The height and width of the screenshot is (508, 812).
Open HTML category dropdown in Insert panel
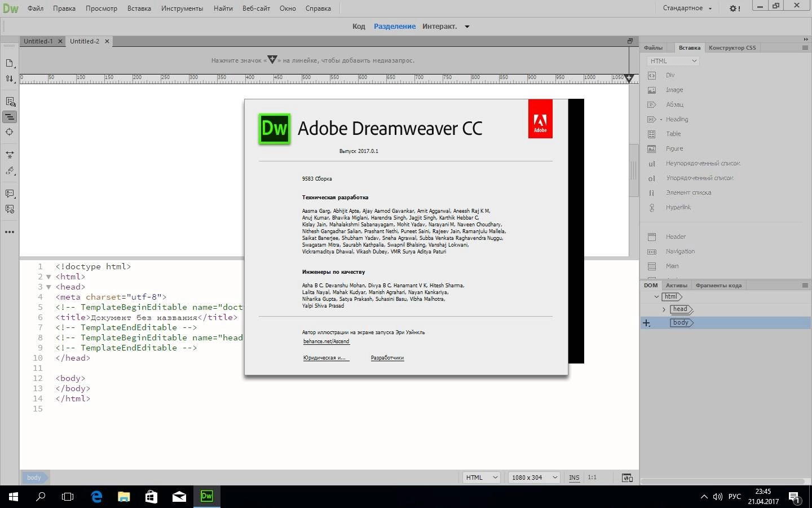click(673, 61)
